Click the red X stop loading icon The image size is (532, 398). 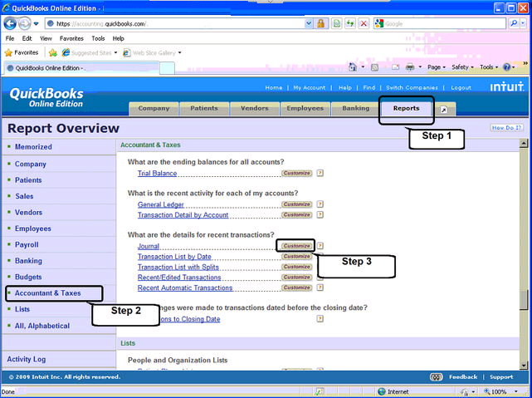point(364,23)
